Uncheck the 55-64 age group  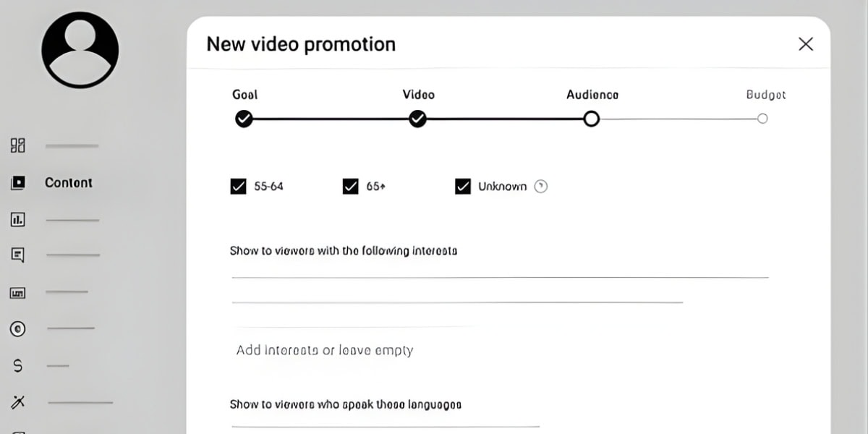pos(239,186)
